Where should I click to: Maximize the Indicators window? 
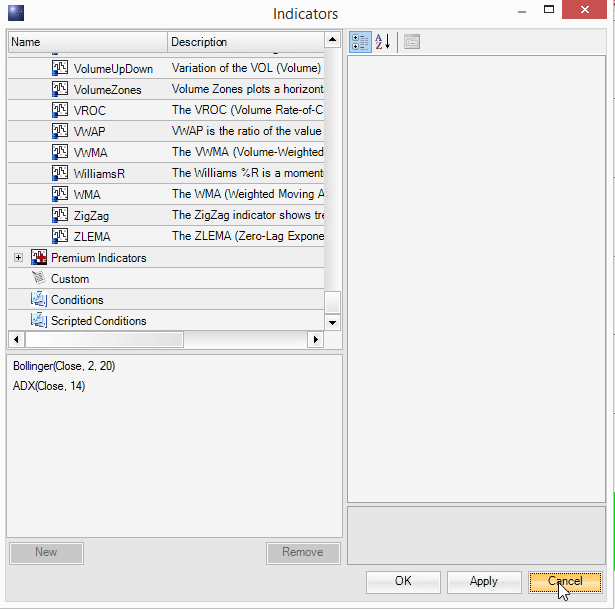click(549, 9)
